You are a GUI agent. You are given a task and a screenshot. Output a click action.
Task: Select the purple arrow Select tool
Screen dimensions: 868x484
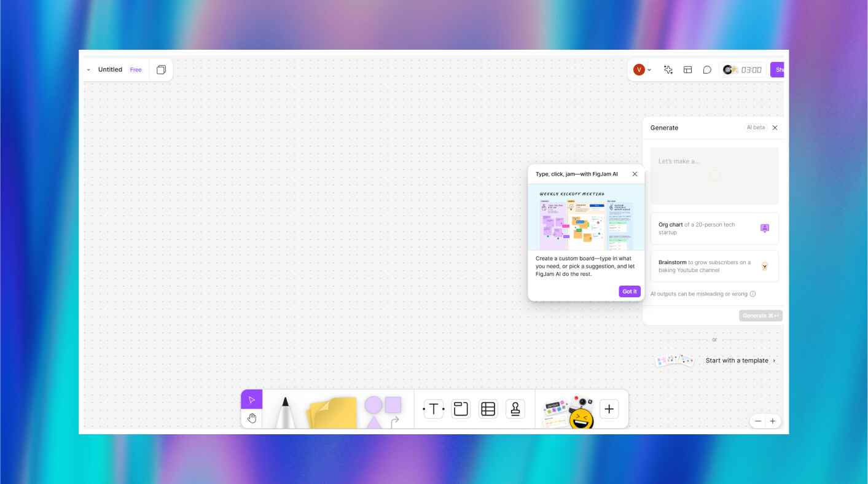click(251, 400)
